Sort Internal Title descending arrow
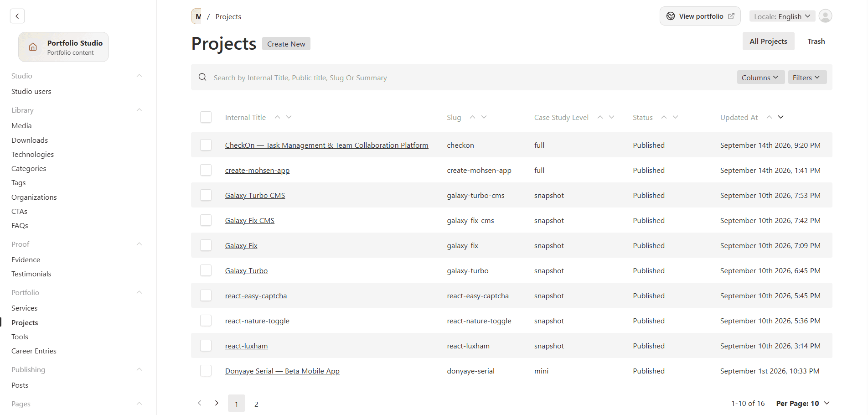Image resolution: width=868 pixels, height=415 pixels. pos(289,117)
